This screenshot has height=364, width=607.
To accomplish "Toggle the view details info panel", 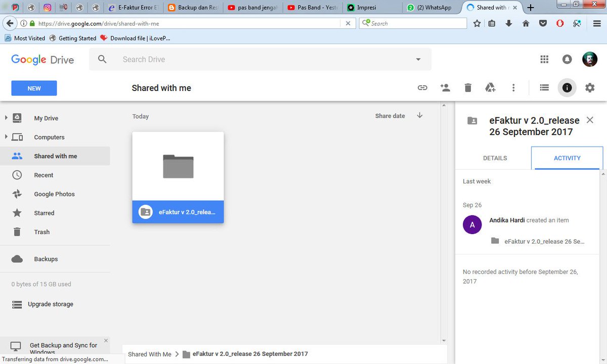I will [x=567, y=87].
